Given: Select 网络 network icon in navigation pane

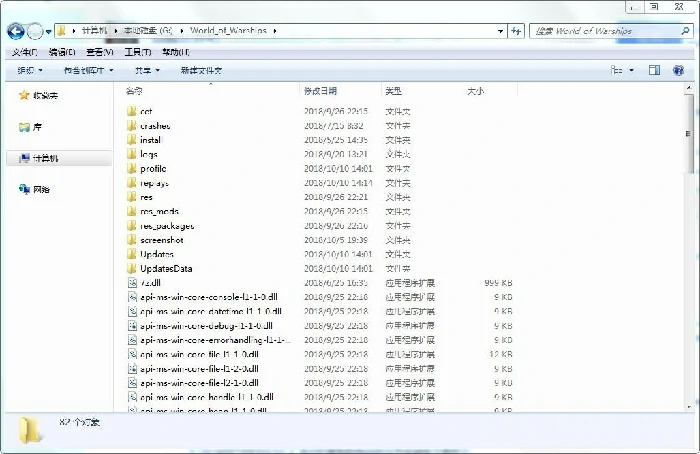Looking at the screenshot, I should 24,189.
